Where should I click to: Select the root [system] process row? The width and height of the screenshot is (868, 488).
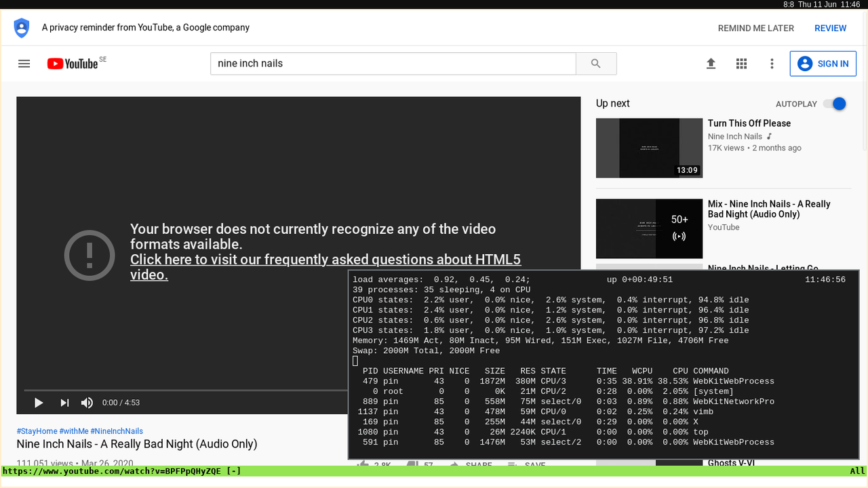(543, 392)
